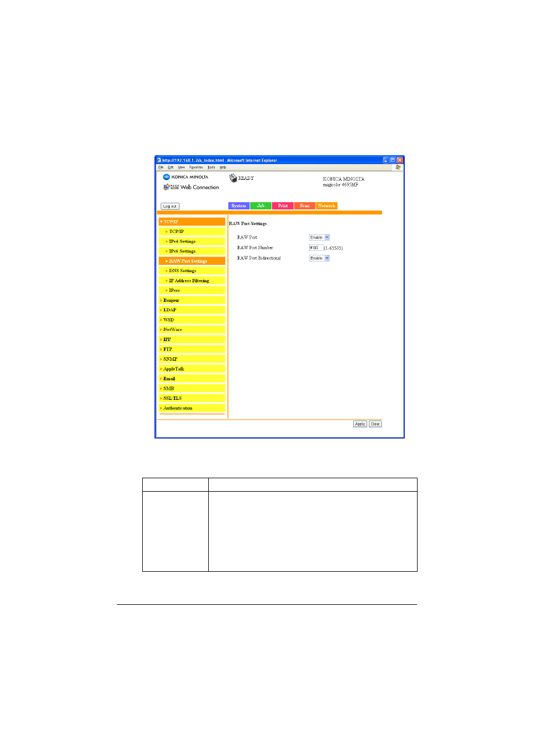Click the 'RAW Port Number' label
The width and height of the screenshot is (534, 756).
tap(255, 248)
